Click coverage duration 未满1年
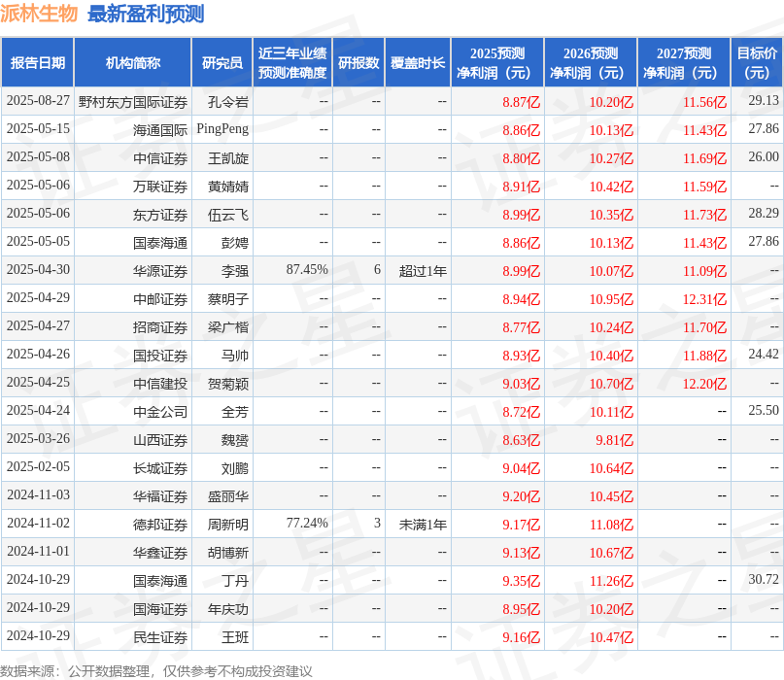This screenshot has width=784, height=680. (x=423, y=525)
